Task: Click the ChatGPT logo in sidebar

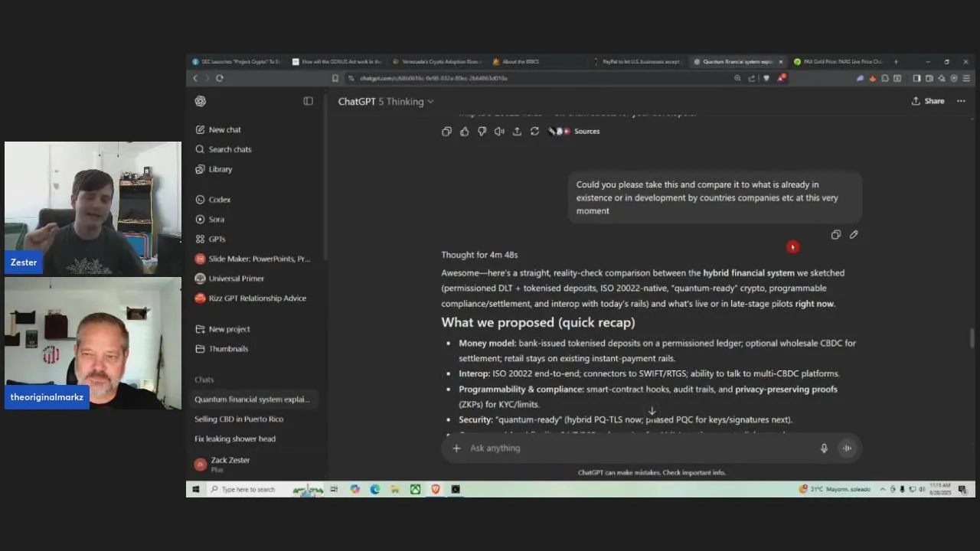Action: [201, 101]
